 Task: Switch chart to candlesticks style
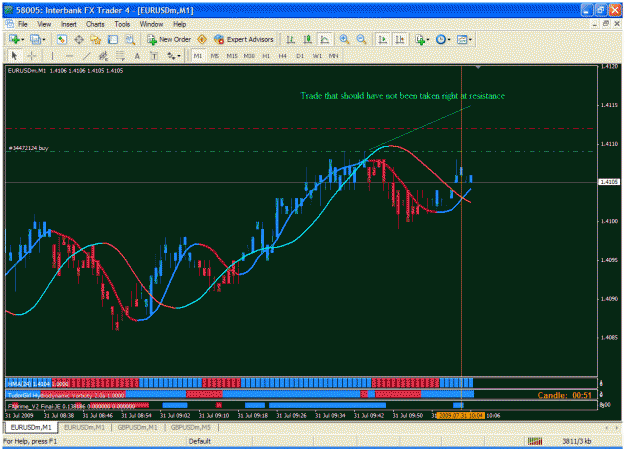[x=307, y=39]
